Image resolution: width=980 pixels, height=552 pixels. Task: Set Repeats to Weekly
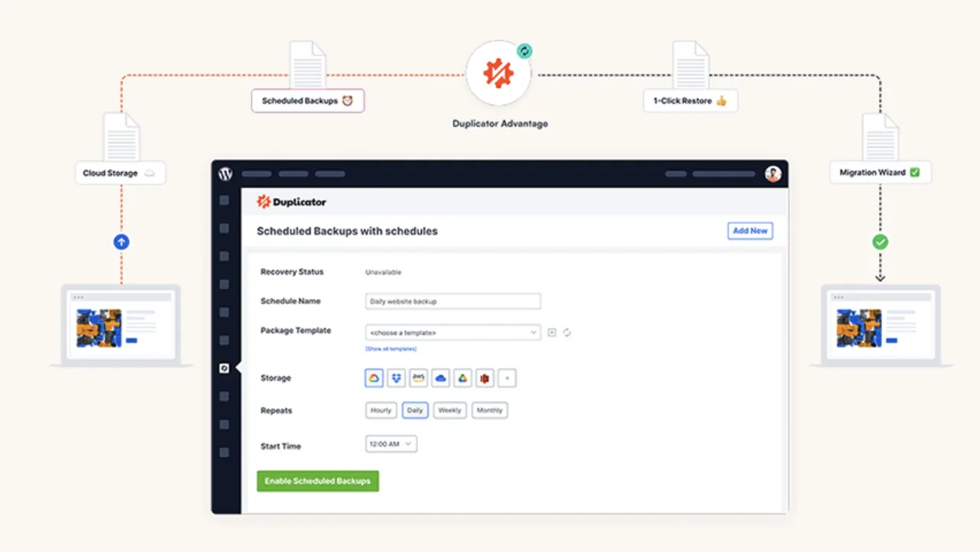pos(449,411)
